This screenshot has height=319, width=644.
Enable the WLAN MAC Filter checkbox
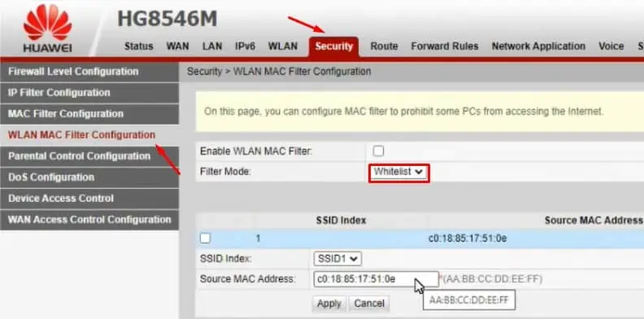coord(378,151)
